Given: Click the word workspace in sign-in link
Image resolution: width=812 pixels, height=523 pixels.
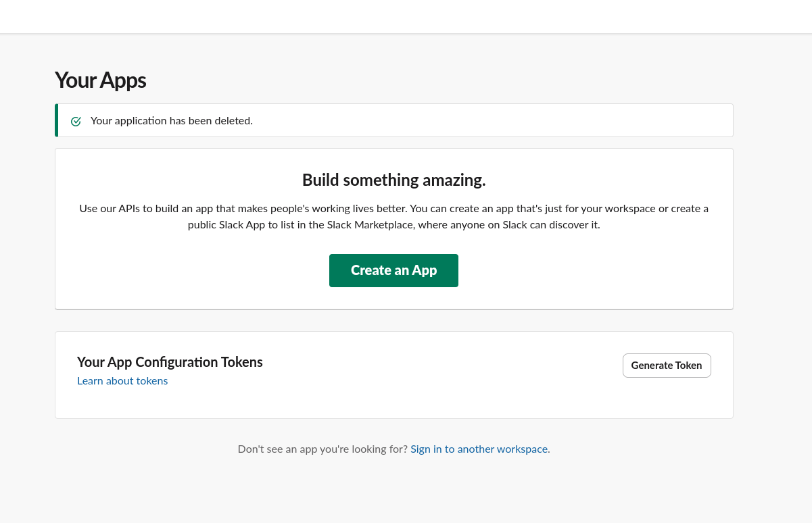Looking at the screenshot, I should tap(521, 449).
